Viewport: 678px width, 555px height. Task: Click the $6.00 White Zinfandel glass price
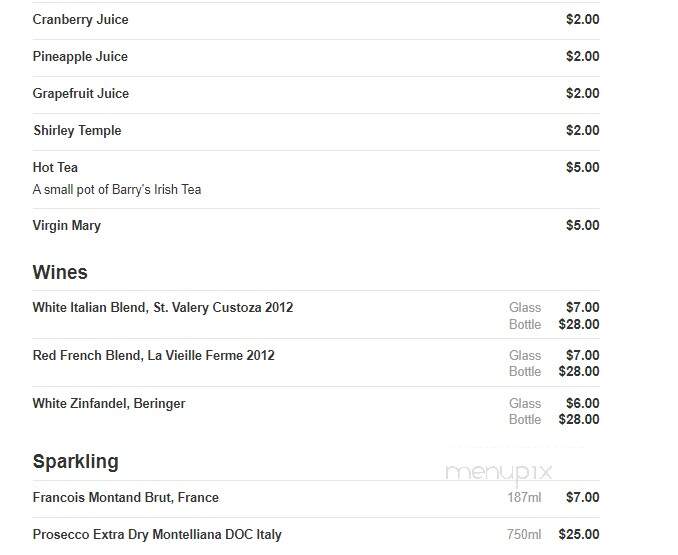[583, 403]
